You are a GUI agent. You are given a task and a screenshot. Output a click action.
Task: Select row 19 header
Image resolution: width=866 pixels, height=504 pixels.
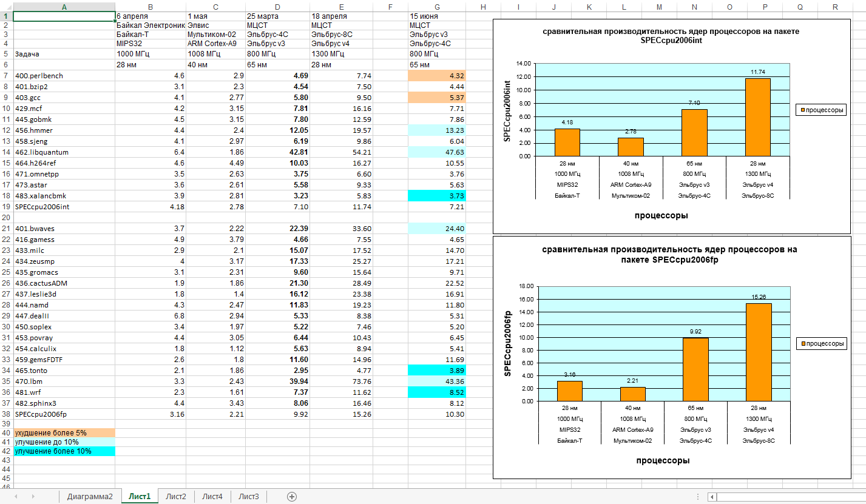[6, 207]
